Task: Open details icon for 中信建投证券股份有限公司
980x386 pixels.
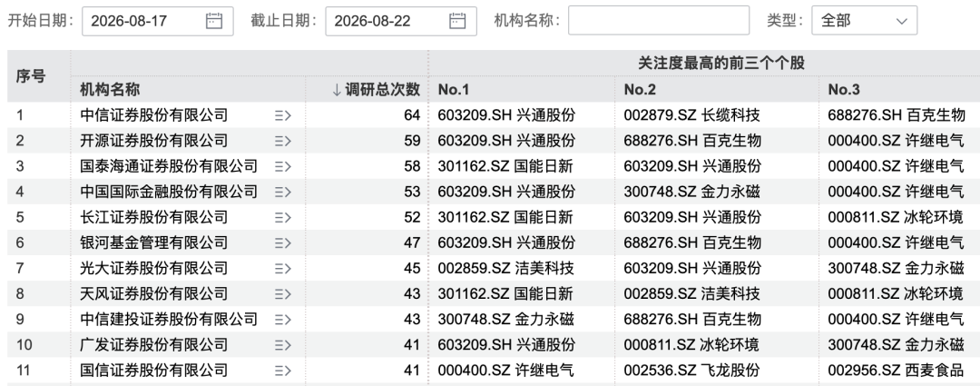Action: 282,319
